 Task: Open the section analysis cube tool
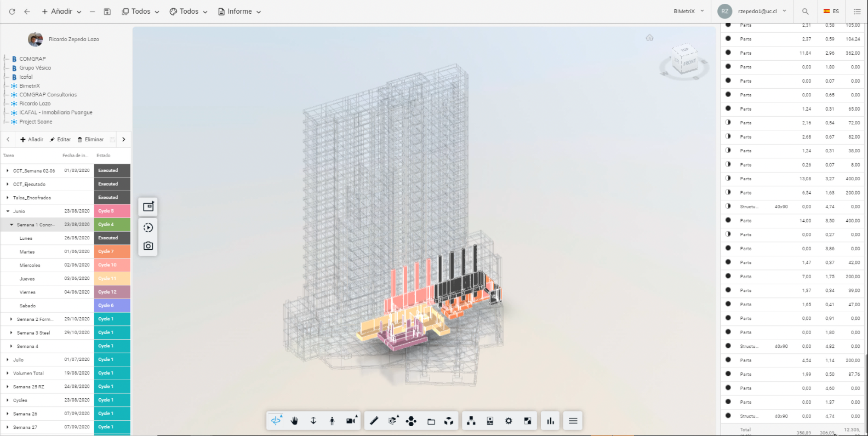point(393,421)
